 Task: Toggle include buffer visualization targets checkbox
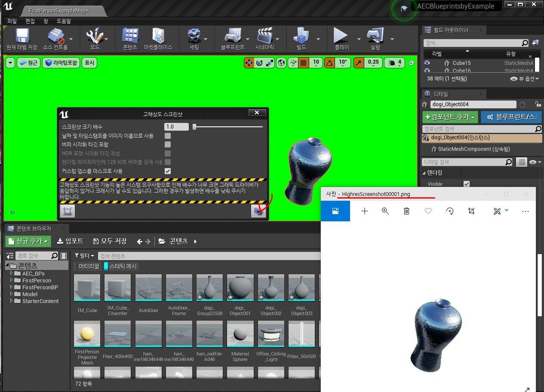tap(168, 144)
